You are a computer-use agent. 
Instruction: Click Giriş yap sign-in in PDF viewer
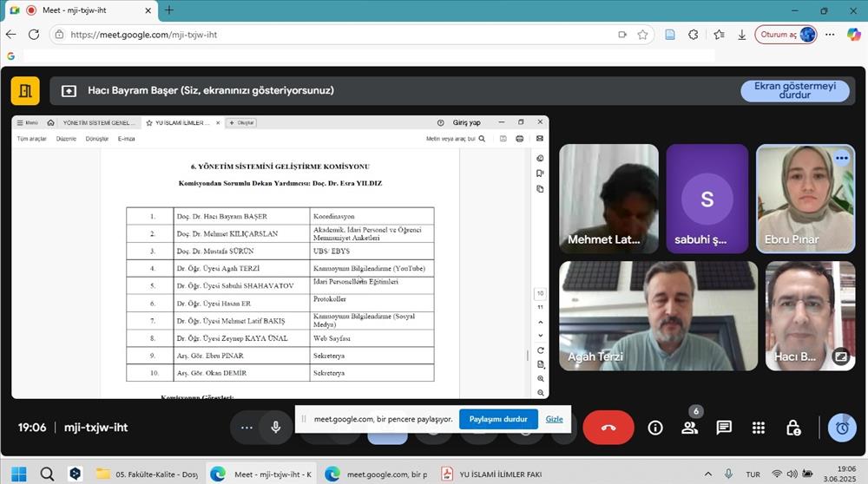tap(467, 123)
